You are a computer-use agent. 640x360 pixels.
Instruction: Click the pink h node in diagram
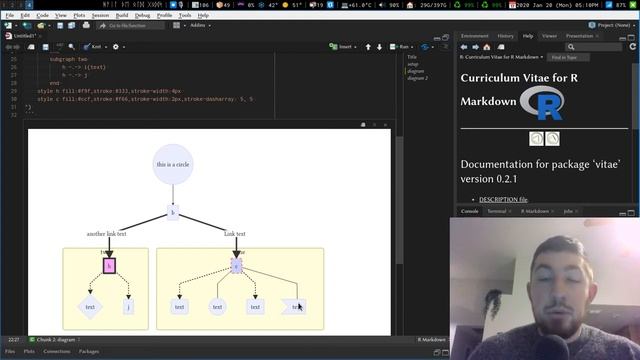tap(109, 266)
